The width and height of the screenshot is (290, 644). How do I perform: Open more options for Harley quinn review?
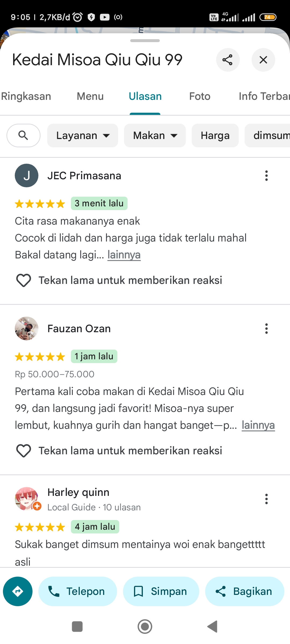pos(266,499)
